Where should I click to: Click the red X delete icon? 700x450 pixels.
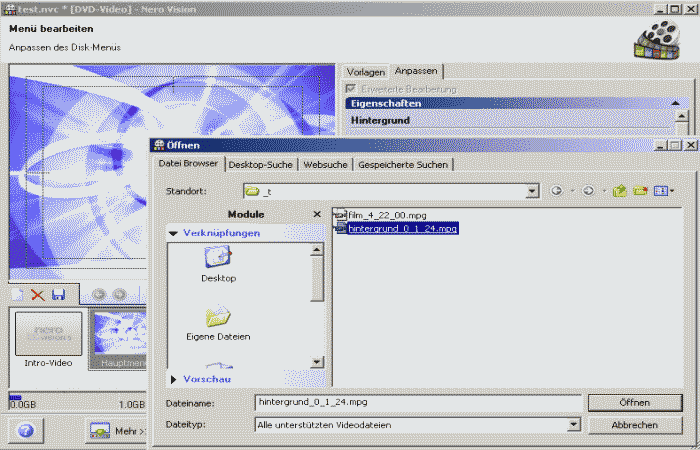pos(38,295)
